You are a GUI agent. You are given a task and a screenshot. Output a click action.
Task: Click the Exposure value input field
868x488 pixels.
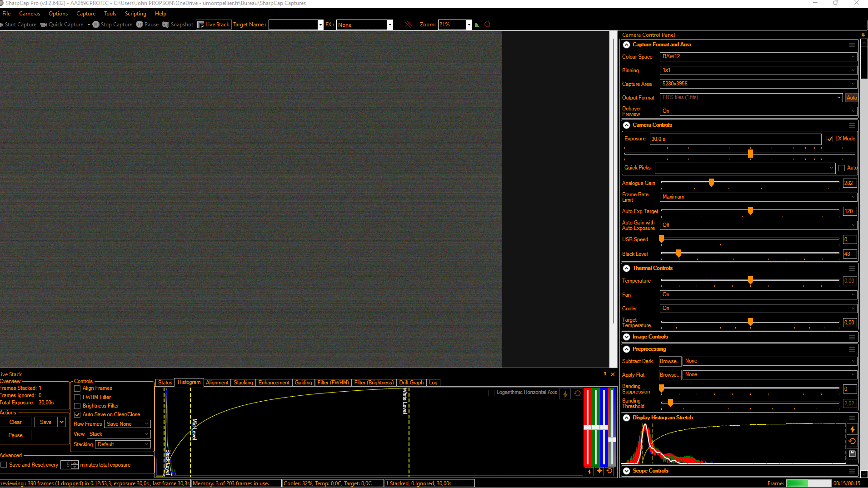point(735,139)
